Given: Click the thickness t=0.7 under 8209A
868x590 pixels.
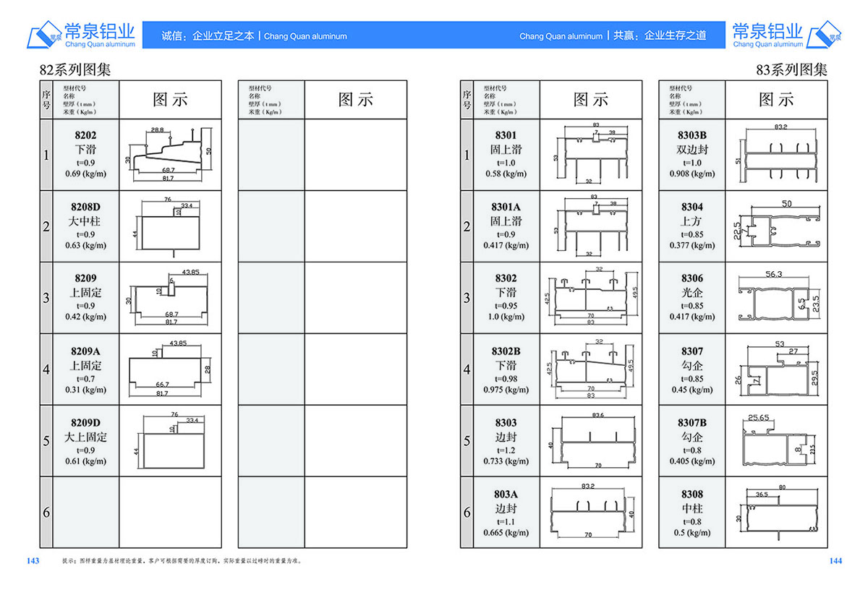Looking at the screenshot, I should 85,378.
